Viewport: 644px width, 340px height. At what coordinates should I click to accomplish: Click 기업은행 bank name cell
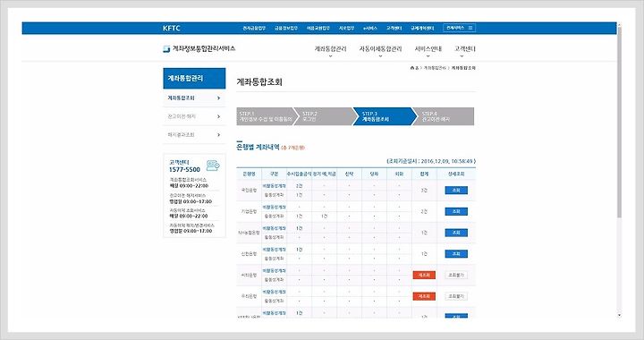click(x=249, y=211)
